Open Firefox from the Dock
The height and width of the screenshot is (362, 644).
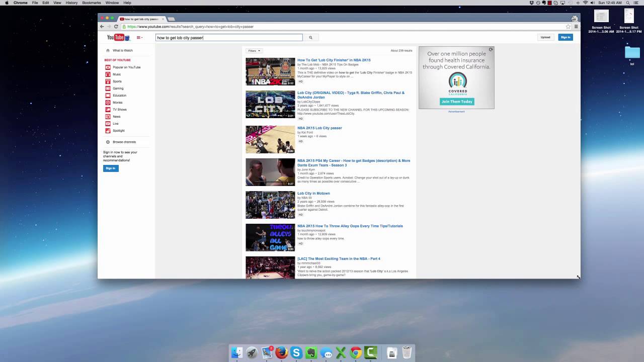coord(281,353)
